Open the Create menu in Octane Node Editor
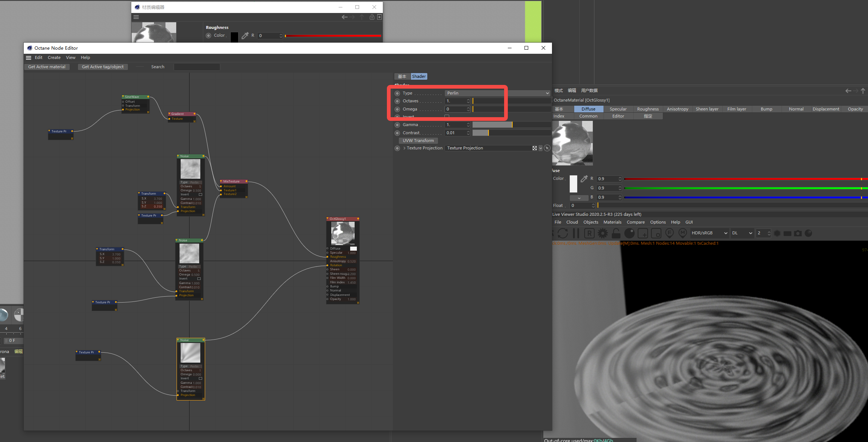868x442 pixels. pos(54,57)
